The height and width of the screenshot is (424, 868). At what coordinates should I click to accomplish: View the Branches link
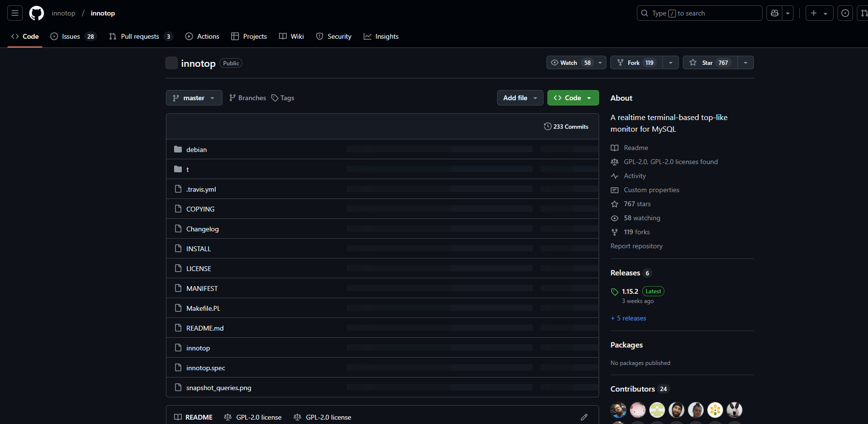pos(248,98)
